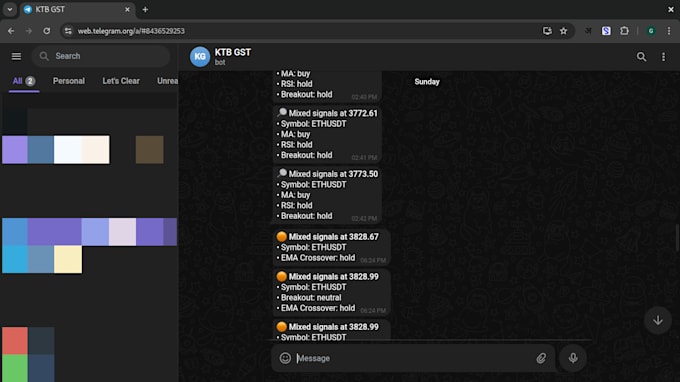Click the extension icon left of S

(x=588, y=31)
